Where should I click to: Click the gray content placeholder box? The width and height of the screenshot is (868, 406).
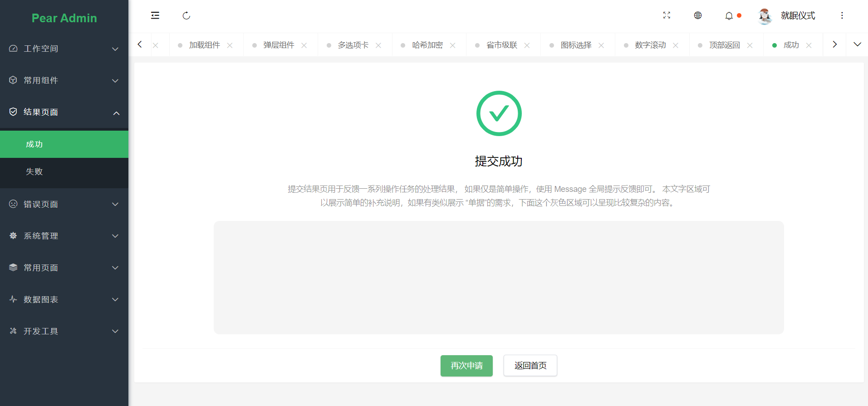(x=499, y=278)
